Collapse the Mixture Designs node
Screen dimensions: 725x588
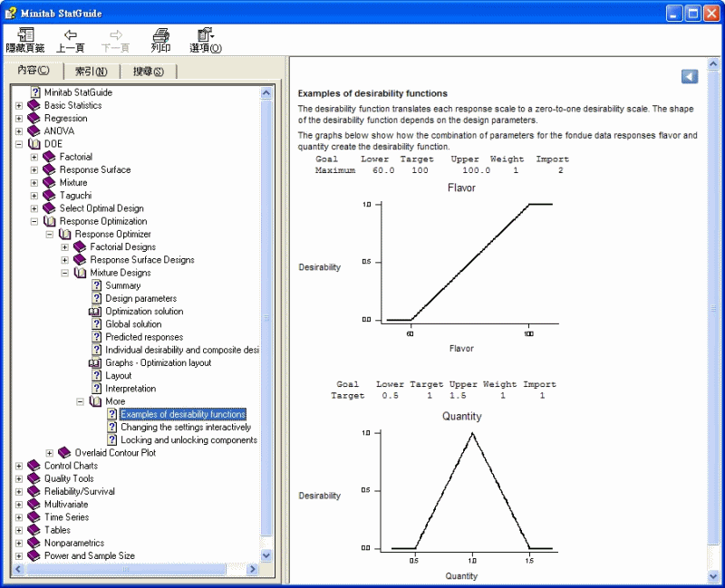coord(64,273)
